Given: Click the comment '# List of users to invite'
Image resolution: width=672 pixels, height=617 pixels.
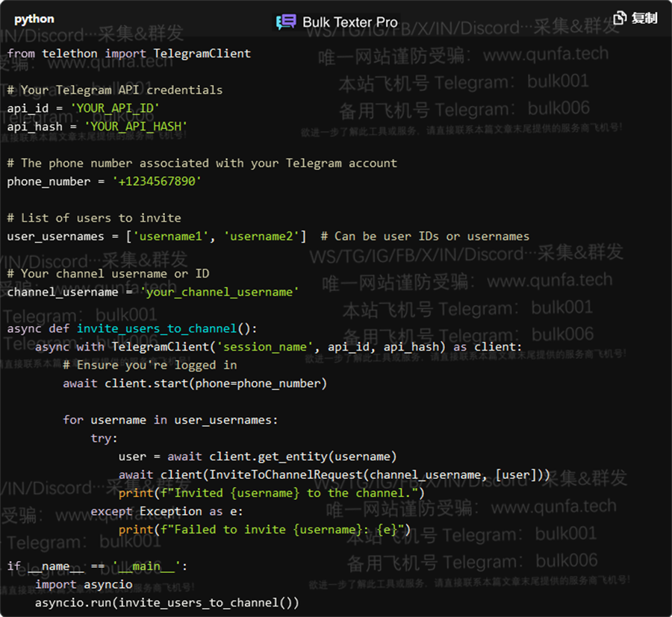Looking at the screenshot, I should pos(94,218).
